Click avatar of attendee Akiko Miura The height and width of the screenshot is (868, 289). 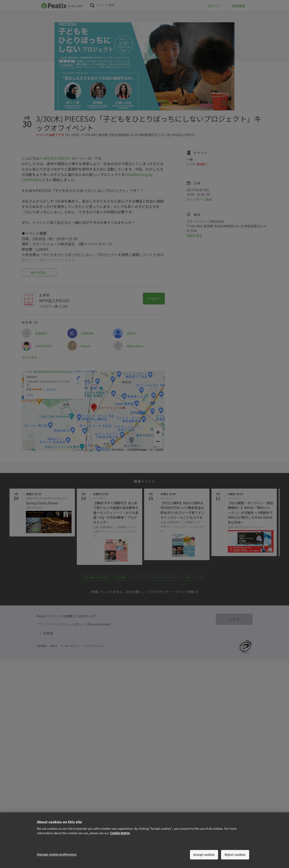[118, 346]
